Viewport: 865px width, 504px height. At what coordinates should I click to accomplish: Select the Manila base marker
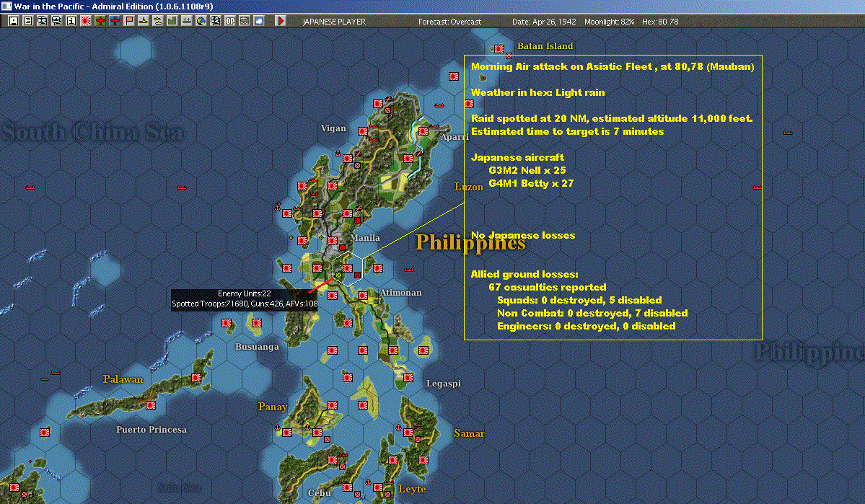(x=333, y=241)
